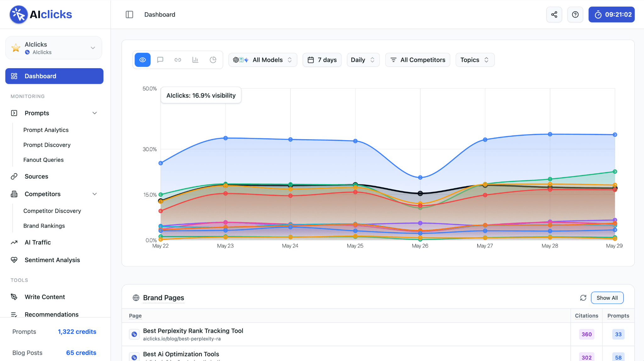
Task: Click the Show All button
Action: point(607,298)
